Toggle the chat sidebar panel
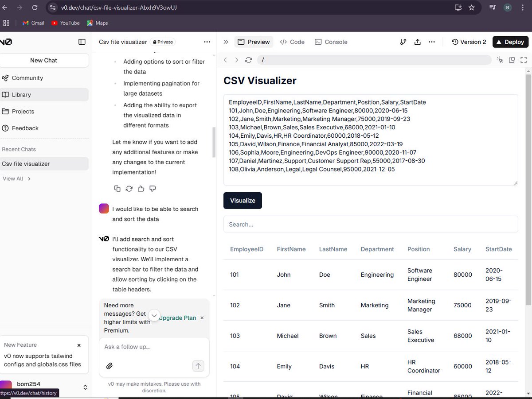 (x=82, y=42)
